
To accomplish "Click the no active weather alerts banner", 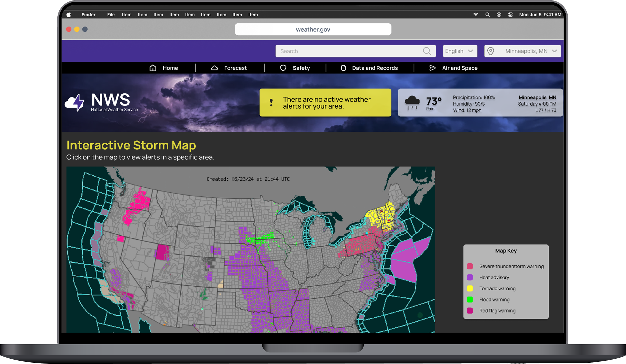I will click(x=325, y=103).
